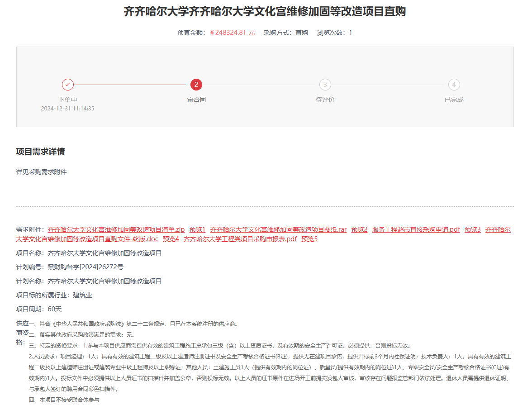Click the red step 2 circle
The image size is (532, 405).
tap(196, 85)
